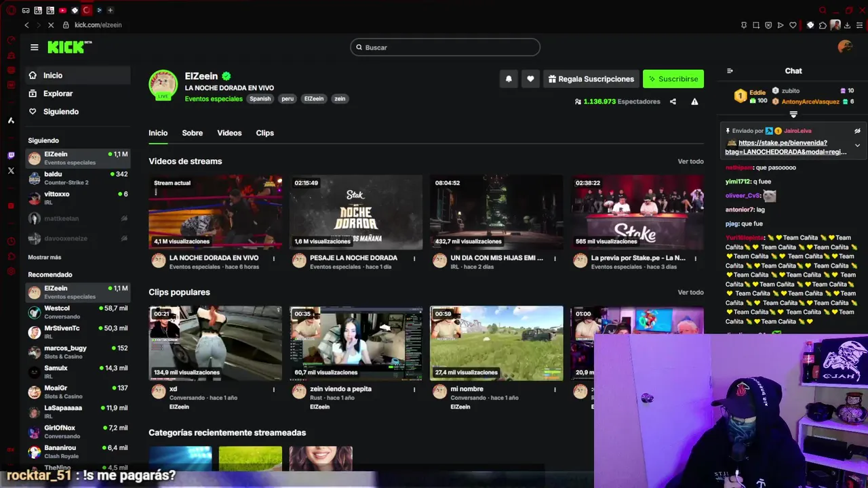Viewport: 868px width, 488px height.
Task: Click browser back arrow
Action: click(26, 25)
